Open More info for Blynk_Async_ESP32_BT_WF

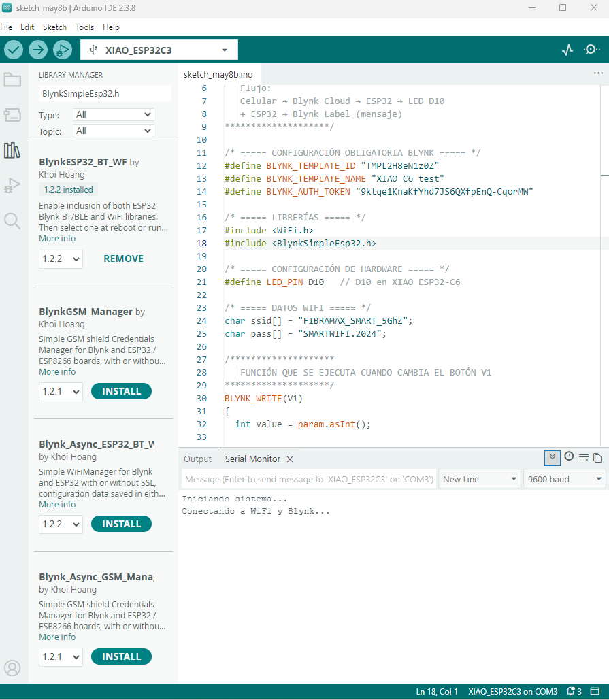coord(57,505)
